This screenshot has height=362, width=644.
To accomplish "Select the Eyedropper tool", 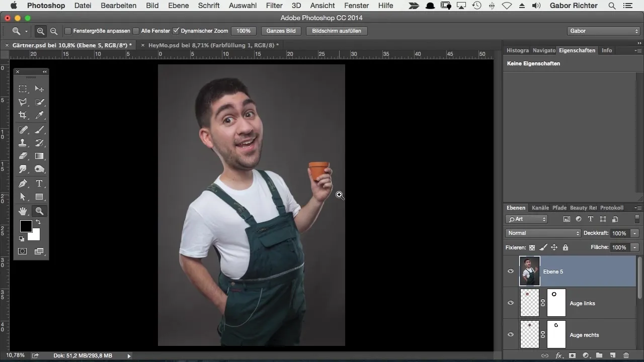I will 39,115.
